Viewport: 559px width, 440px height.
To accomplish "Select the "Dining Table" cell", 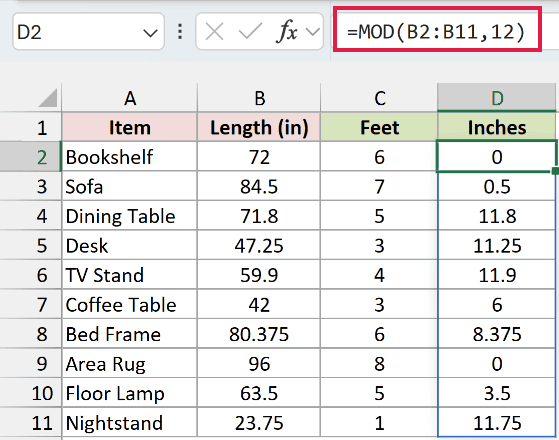I will [x=129, y=216].
